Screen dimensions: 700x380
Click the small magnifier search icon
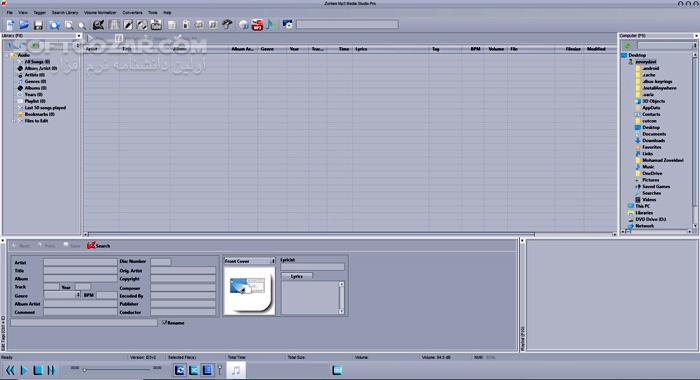click(x=82, y=26)
